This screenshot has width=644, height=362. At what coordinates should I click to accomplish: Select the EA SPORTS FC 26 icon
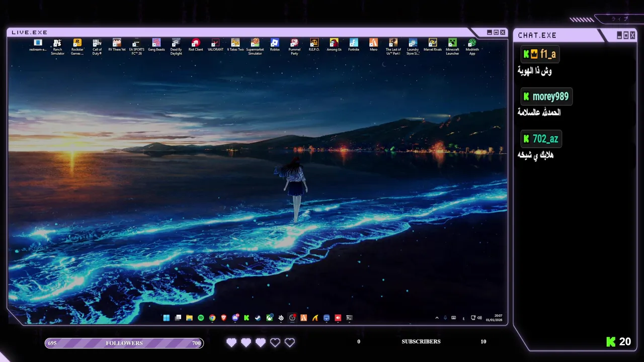[136, 47]
